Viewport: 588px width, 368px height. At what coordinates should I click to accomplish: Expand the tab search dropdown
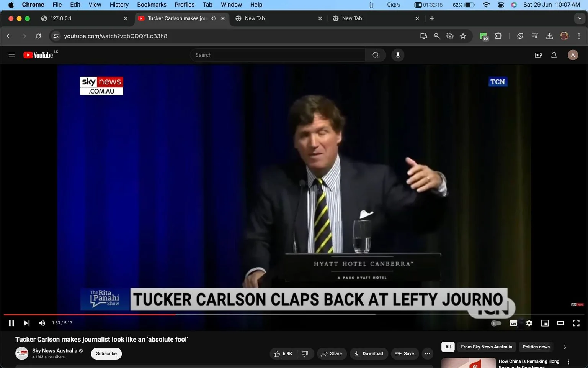coord(580,18)
